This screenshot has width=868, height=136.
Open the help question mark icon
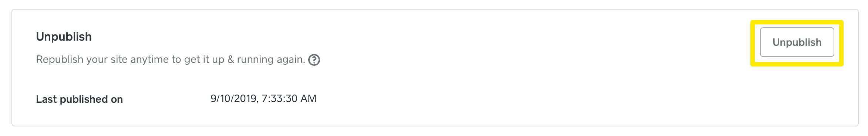[x=314, y=59]
